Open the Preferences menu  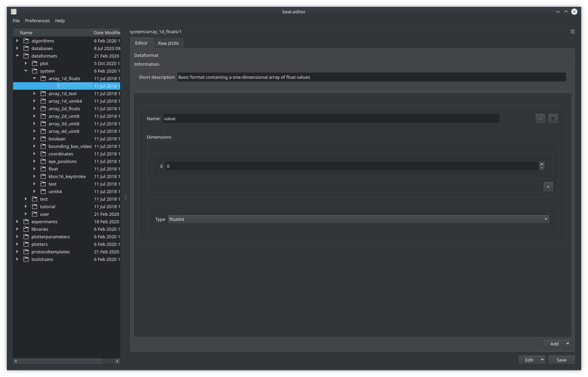tap(37, 21)
